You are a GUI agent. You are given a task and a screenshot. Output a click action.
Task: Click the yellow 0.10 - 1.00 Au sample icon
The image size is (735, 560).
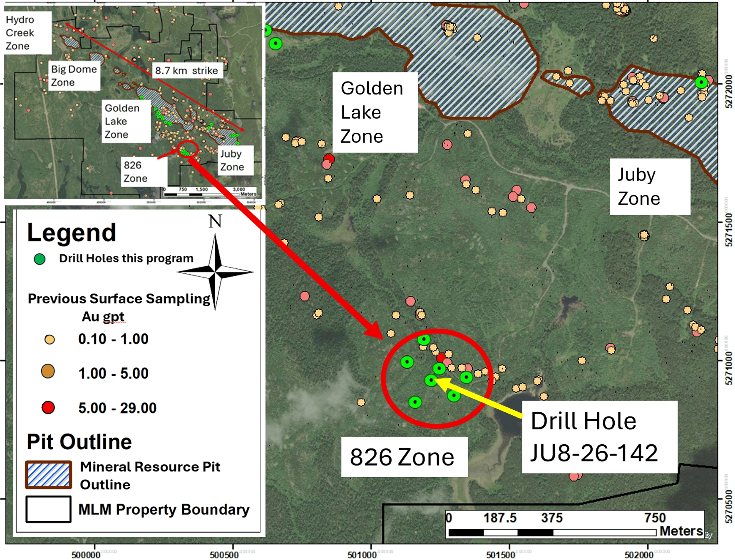pyautogui.click(x=50, y=339)
